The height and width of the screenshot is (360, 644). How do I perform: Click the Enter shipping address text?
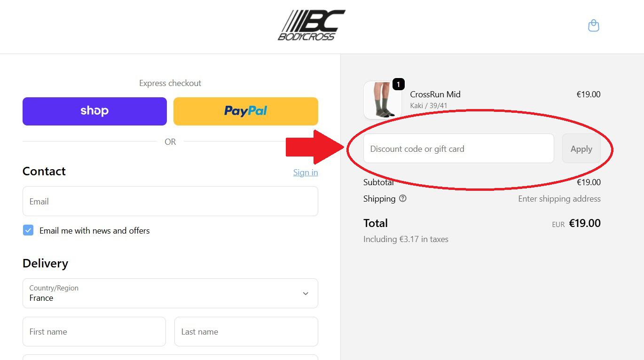pyautogui.click(x=559, y=199)
